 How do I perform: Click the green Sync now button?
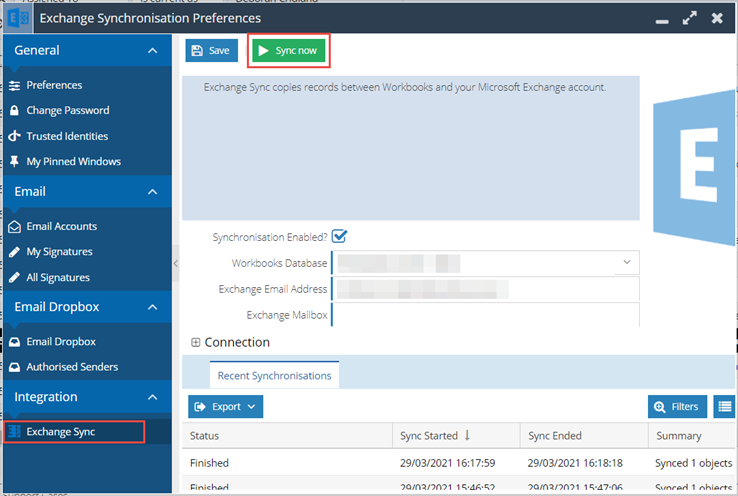point(289,50)
